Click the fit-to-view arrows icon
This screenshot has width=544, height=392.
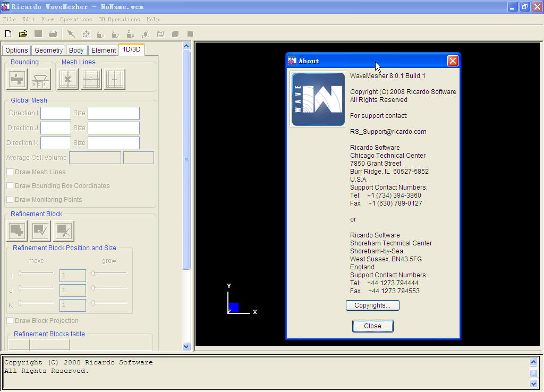86,33
